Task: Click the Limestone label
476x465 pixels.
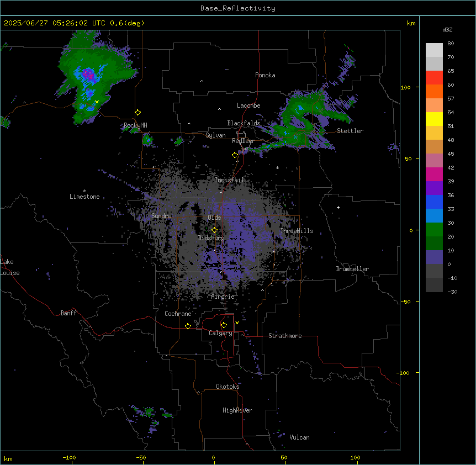Action: pyautogui.click(x=84, y=197)
